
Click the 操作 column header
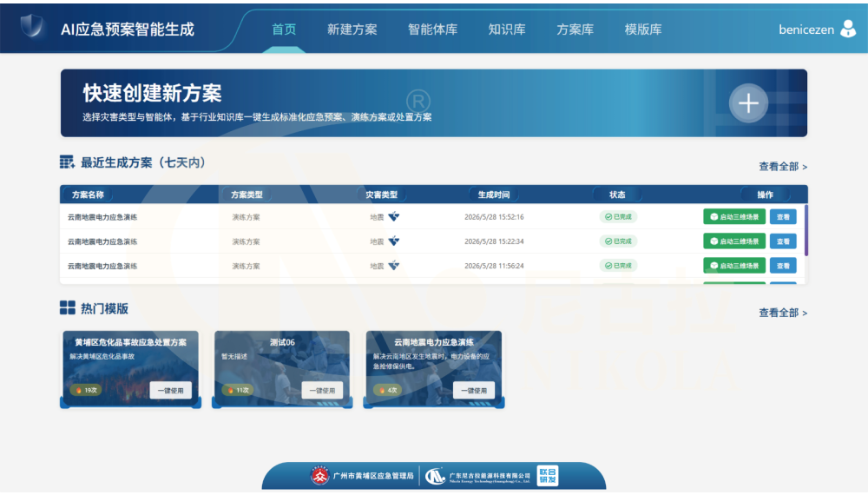point(765,195)
